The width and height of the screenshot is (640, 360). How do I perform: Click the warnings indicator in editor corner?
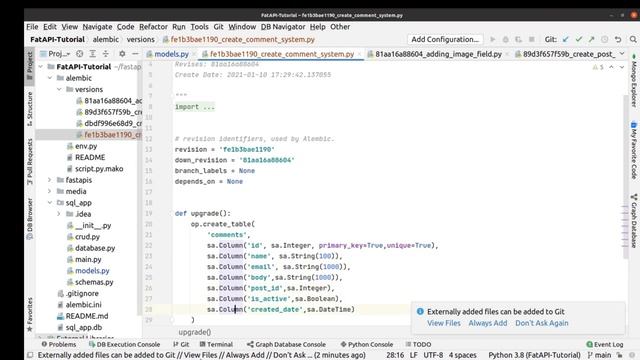pos(598,67)
